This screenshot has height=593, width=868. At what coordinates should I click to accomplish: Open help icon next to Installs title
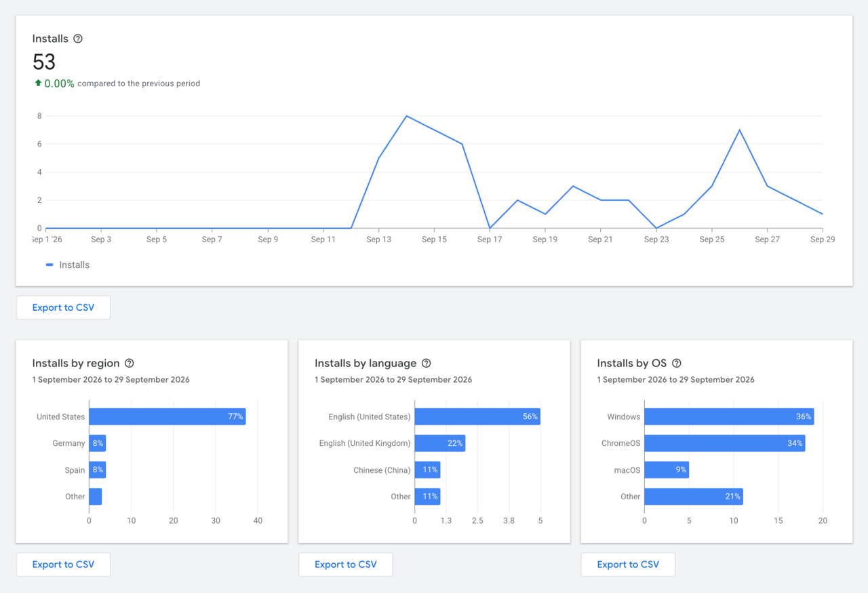click(x=78, y=39)
